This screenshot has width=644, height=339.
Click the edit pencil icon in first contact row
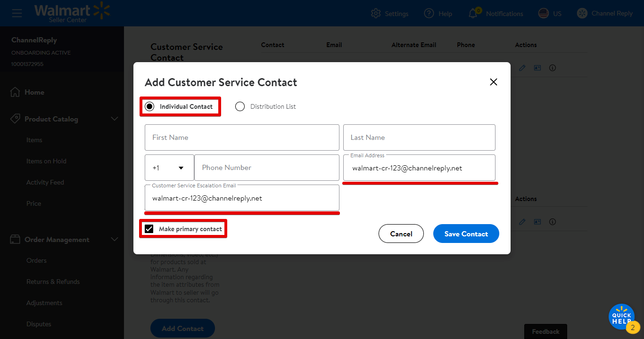pos(522,68)
